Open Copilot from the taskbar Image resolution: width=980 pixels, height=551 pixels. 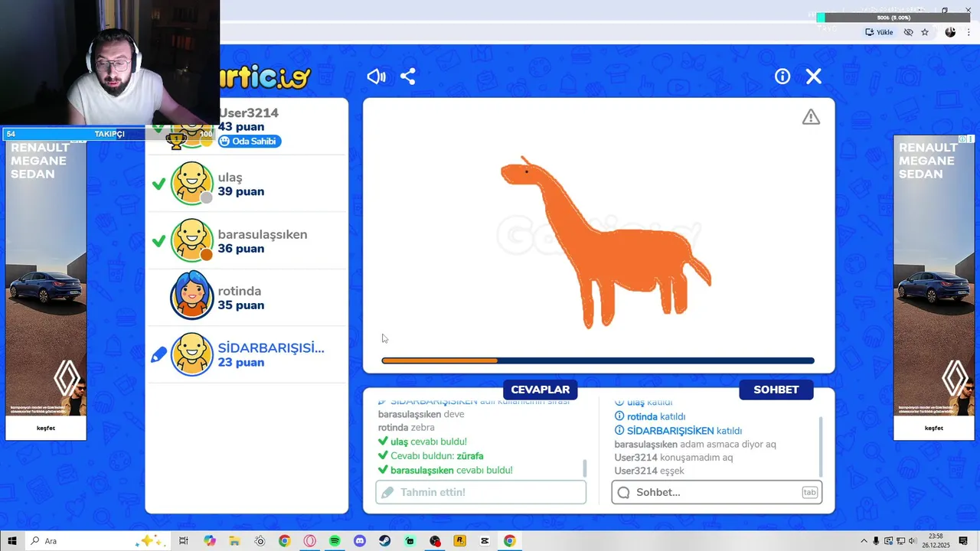click(x=210, y=541)
